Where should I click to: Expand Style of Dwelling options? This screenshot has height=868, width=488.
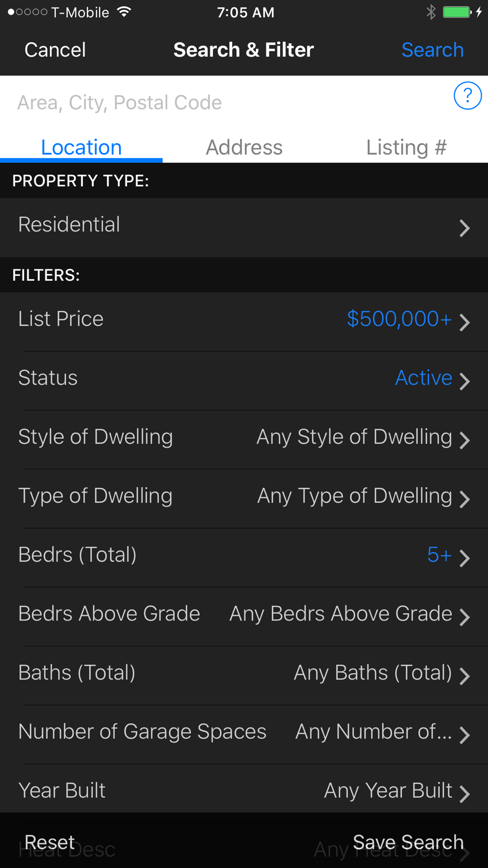tap(244, 438)
